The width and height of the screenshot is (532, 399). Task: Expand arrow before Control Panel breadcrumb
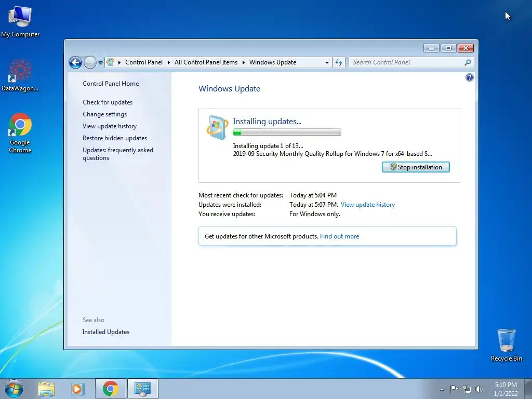click(x=119, y=62)
